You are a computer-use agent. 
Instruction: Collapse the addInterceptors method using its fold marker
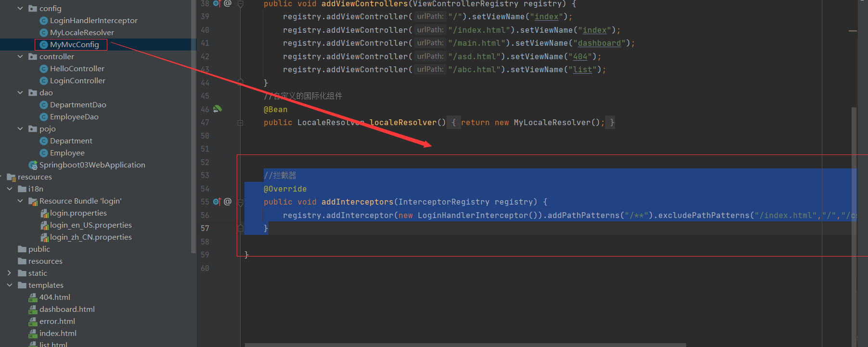241,202
